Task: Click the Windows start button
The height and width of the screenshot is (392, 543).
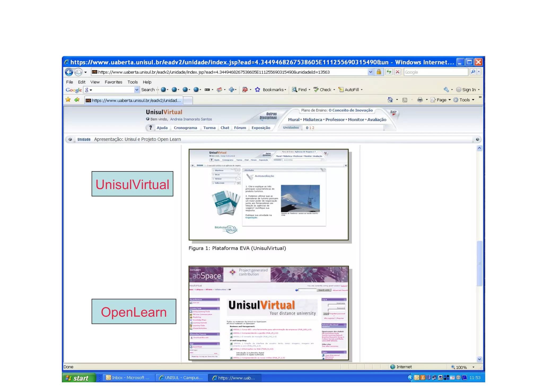Action: point(78,378)
